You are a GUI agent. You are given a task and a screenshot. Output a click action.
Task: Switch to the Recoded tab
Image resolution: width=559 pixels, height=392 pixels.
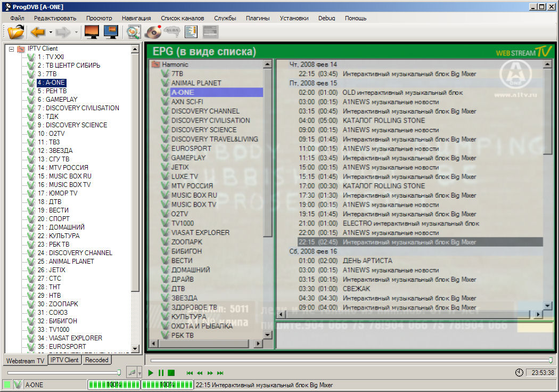point(96,360)
